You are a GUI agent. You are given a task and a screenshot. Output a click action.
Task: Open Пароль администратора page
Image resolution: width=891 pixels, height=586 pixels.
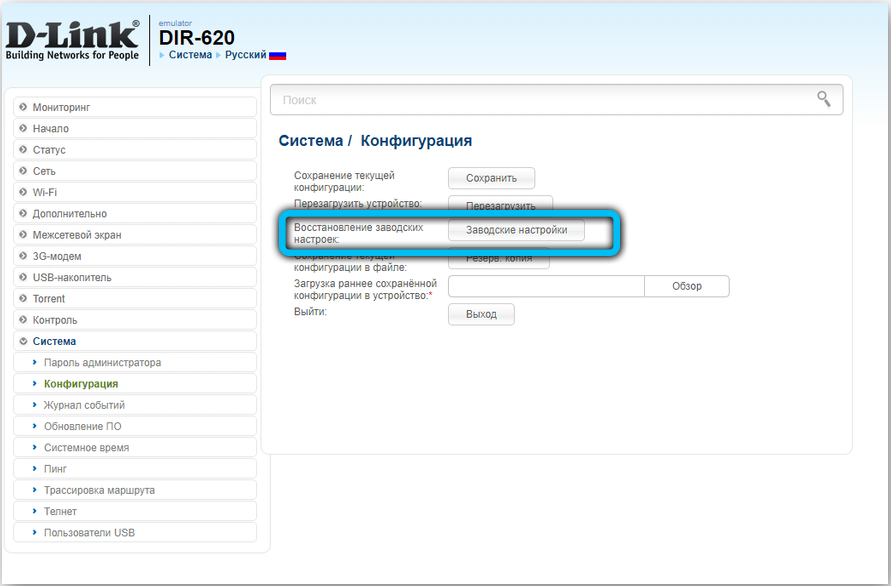point(135,363)
